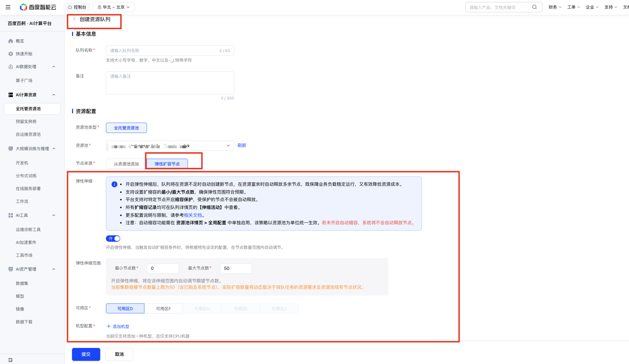The height and width of the screenshot is (364, 629).
Task: Click 添加机型 to add machine type
Action: click(x=118, y=327)
